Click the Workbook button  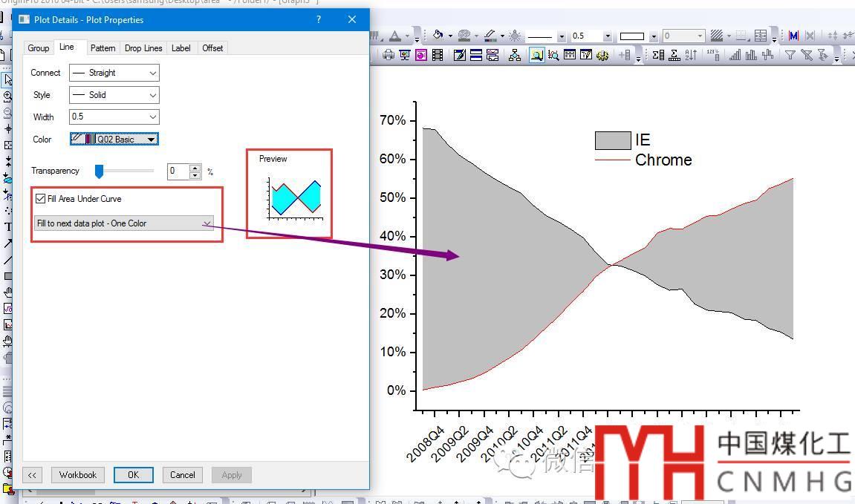click(78, 475)
